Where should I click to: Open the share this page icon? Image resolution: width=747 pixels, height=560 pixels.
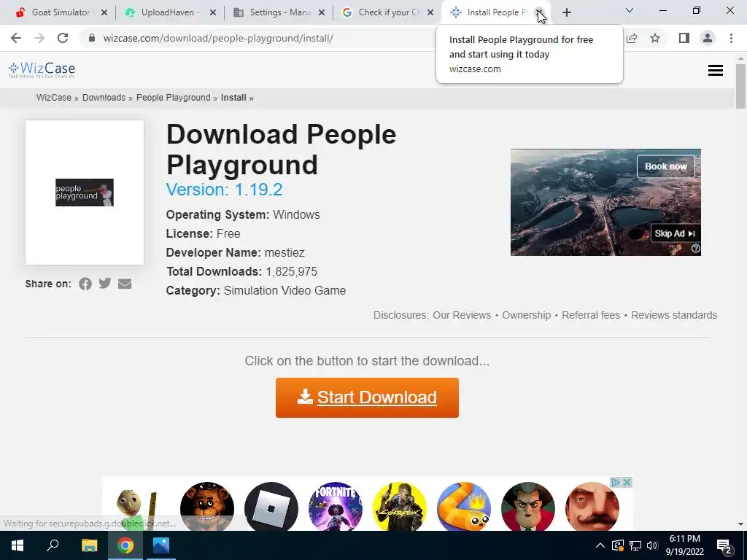point(632,38)
